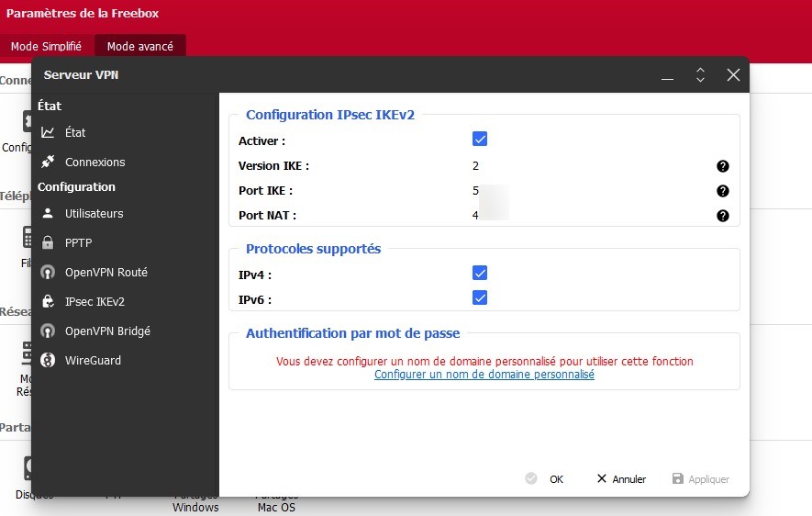
Task: Disable the Activer checkbox
Action: pos(480,139)
